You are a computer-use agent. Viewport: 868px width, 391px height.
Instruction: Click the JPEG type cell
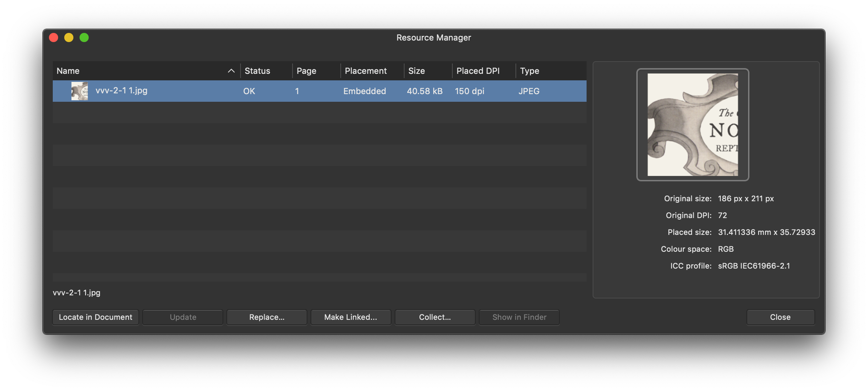529,91
